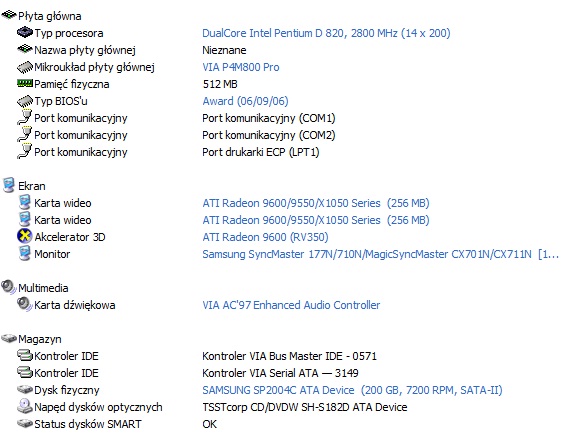
Task: Open the DualCore Intel Pentium D 820 link
Action: [x=326, y=33]
